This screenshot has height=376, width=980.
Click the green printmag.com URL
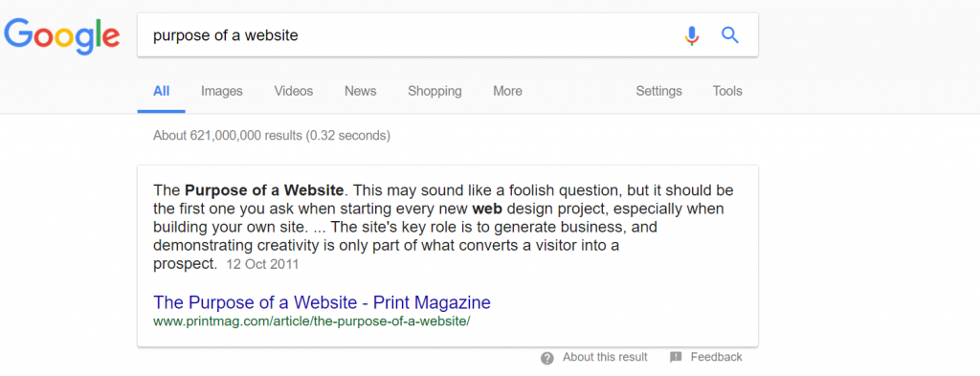pyautogui.click(x=311, y=321)
